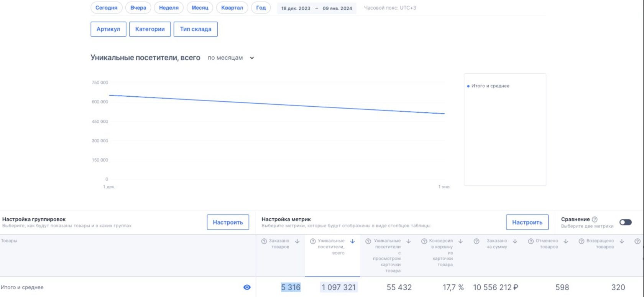Enable the Сравнение toggle switch
This screenshot has width=644, height=297.
625,222
